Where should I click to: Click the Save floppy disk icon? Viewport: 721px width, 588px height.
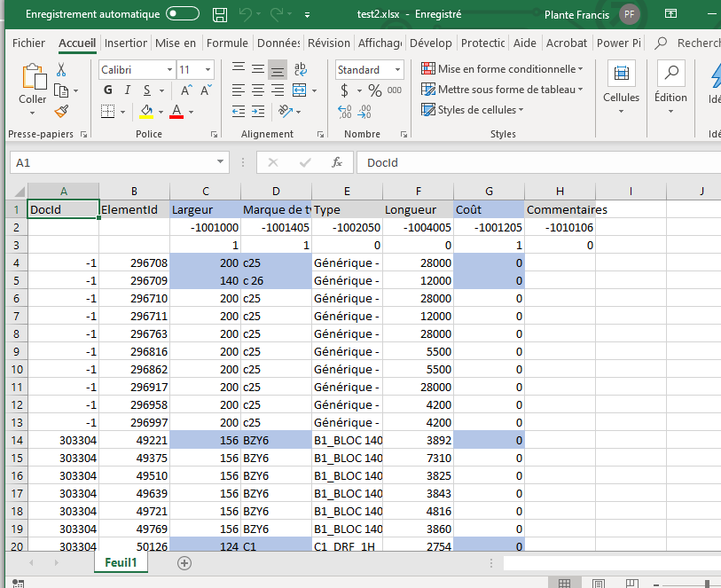(220, 15)
